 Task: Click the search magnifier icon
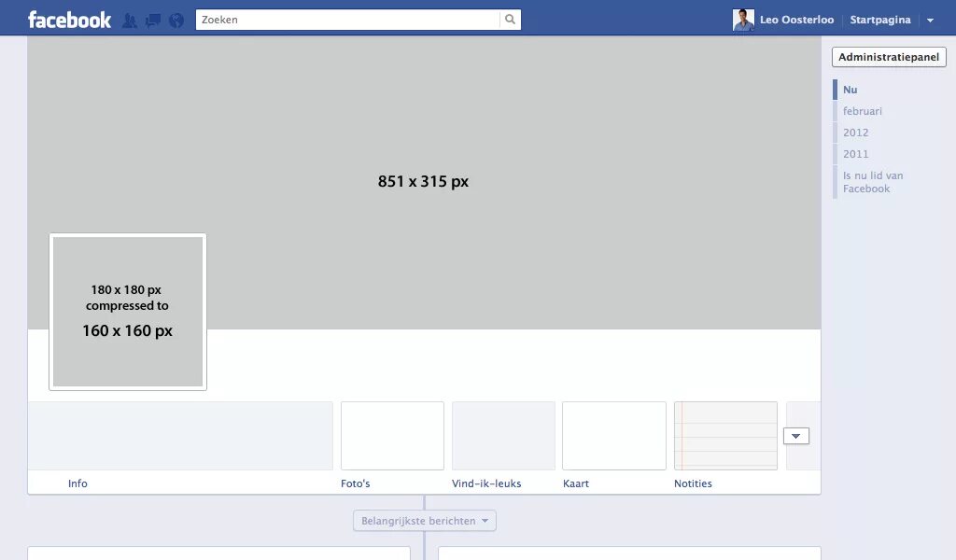coord(510,19)
